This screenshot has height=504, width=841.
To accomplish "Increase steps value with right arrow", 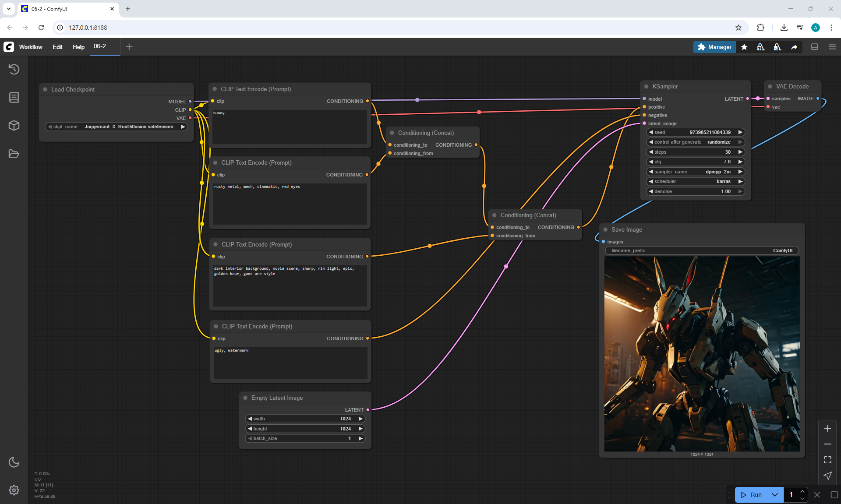I will tap(740, 152).
